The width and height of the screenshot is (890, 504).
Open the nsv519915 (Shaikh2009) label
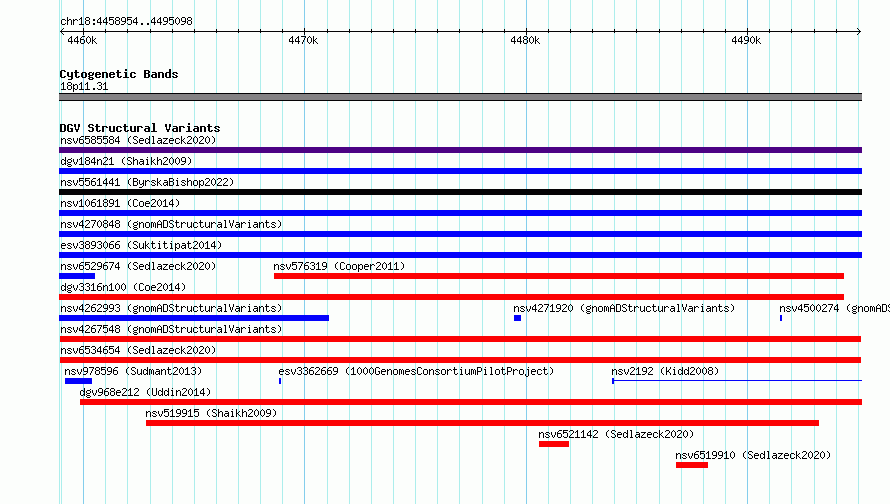coord(211,413)
